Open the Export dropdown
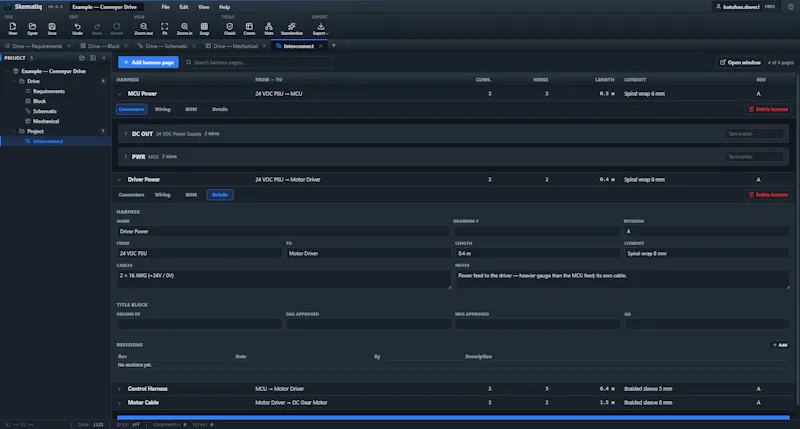The width and height of the screenshot is (800, 429). click(320, 29)
